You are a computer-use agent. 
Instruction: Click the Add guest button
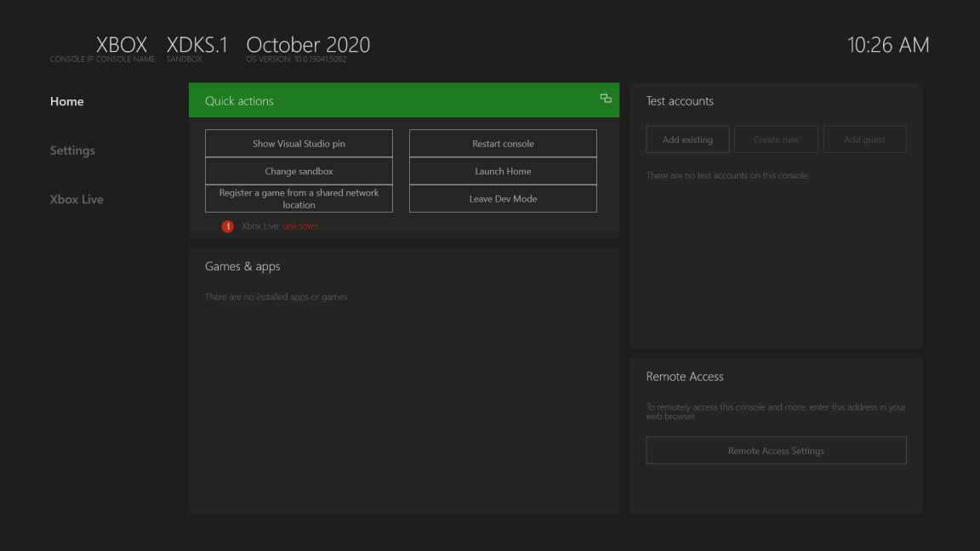tap(864, 139)
